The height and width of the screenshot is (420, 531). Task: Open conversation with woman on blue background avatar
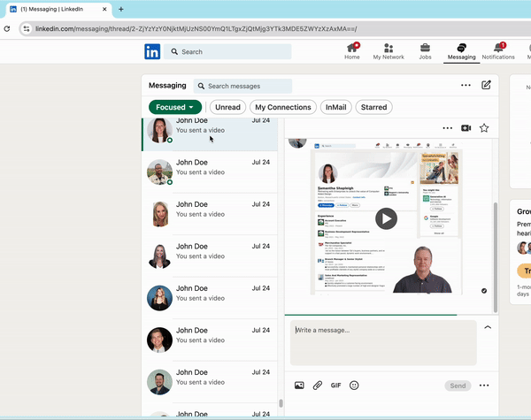[x=209, y=298]
